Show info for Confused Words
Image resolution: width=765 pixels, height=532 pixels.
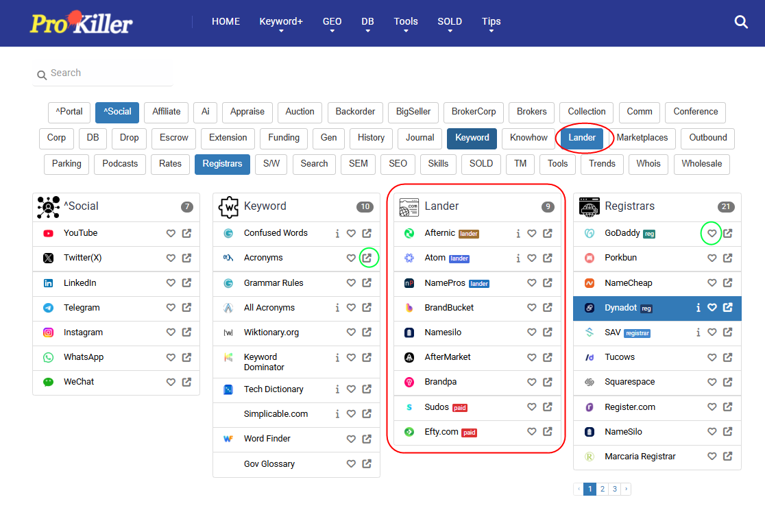point(337,234)
